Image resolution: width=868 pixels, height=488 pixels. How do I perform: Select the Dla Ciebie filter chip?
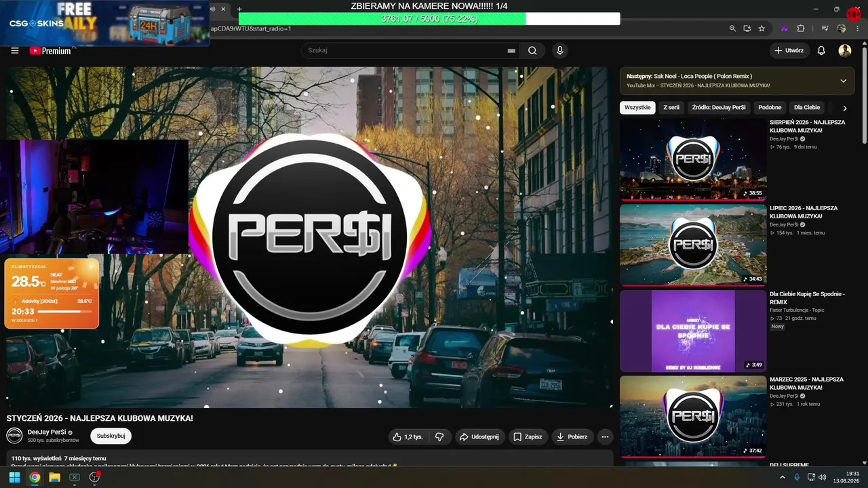807,108
